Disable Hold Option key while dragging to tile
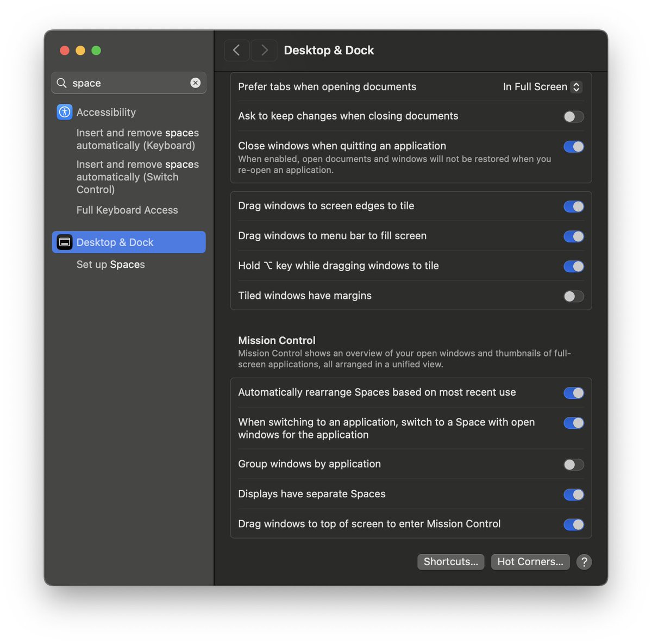Viewport: 652px width, 644px height. coord(574,266)
